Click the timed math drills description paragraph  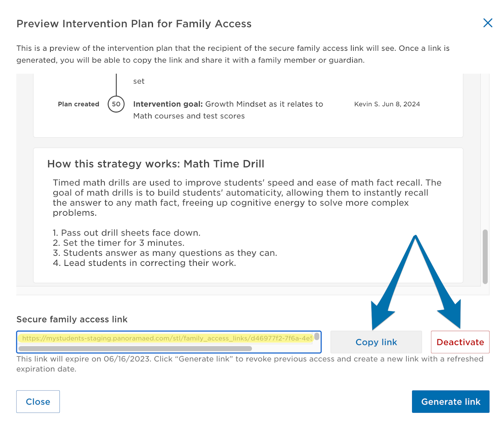247,197
